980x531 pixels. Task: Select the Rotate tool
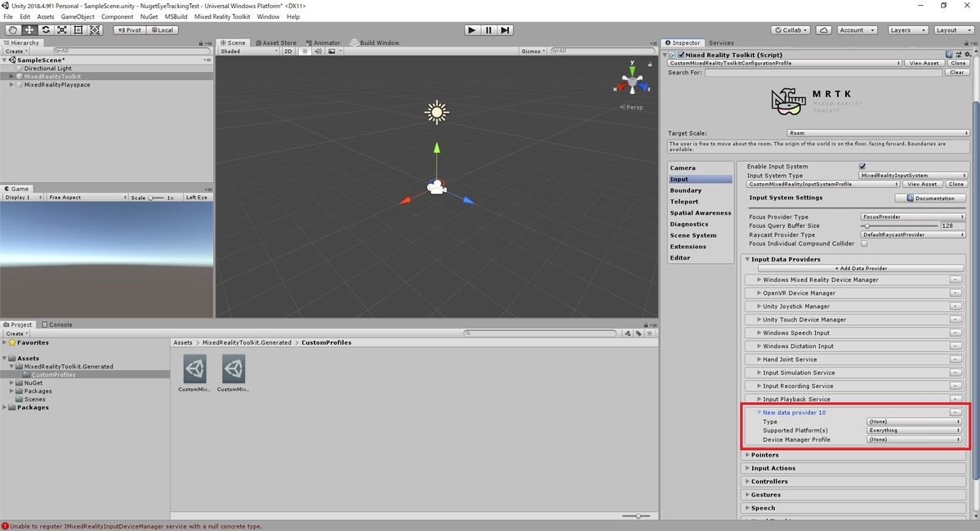(x=46, y=29)
